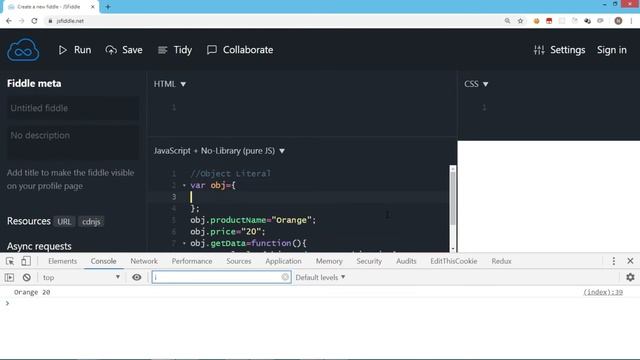
Task: Open console settings gear
Action: [630, 278]
